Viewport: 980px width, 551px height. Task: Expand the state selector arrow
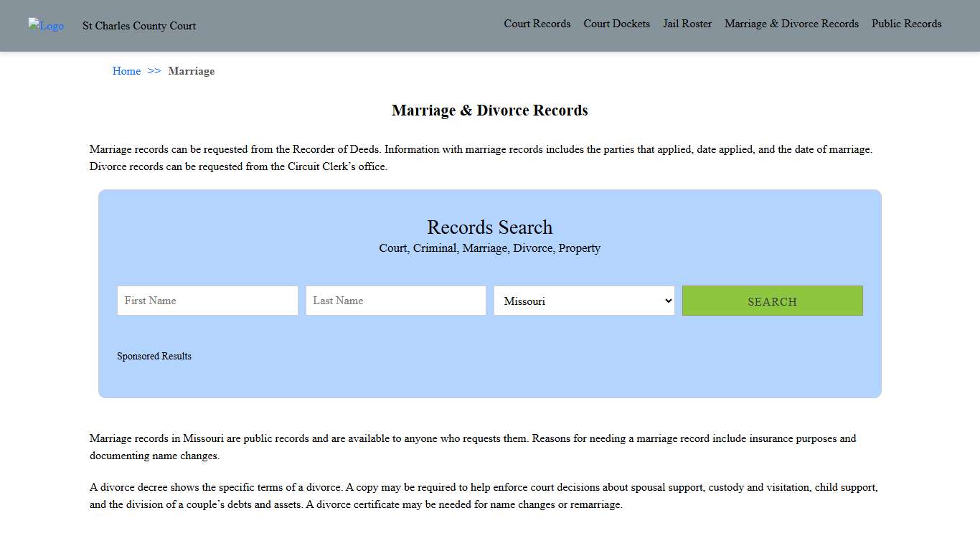coord(666,301)
